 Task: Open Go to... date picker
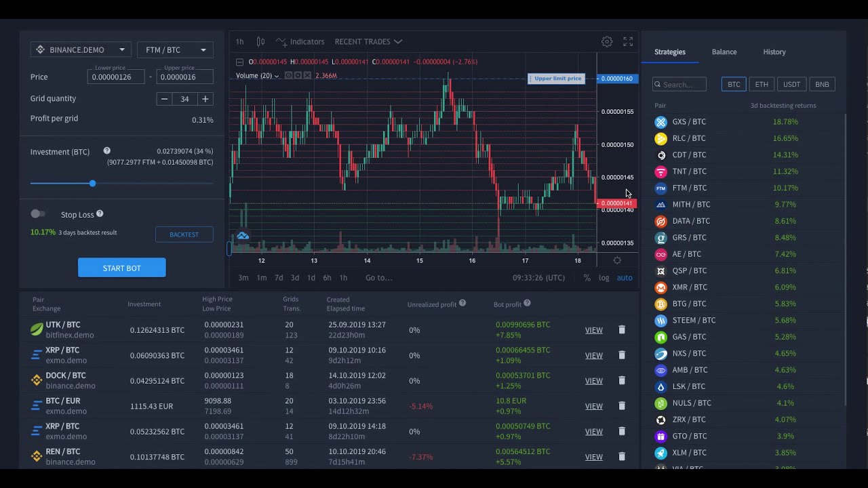pos(378,278)
